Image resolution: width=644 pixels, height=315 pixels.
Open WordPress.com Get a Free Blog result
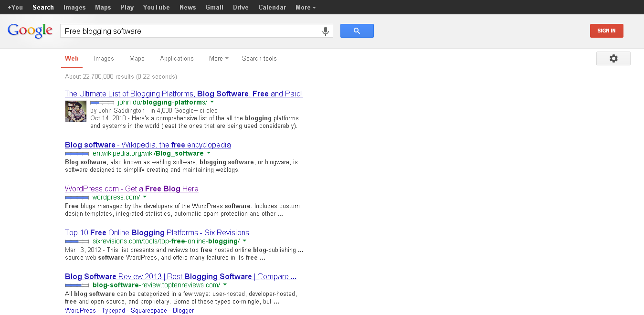click(x=132, y=189)
